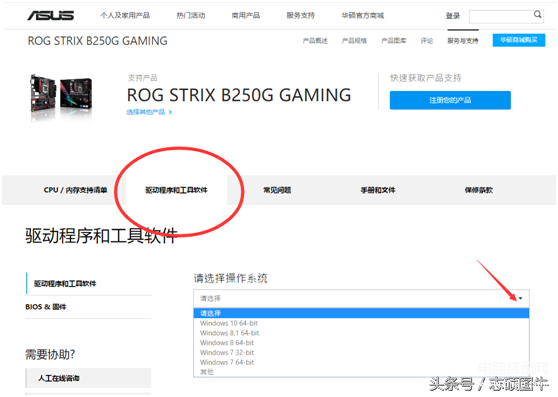Click the 快速获取产品支持 label
558x397 pixels.
coord(426,78)
